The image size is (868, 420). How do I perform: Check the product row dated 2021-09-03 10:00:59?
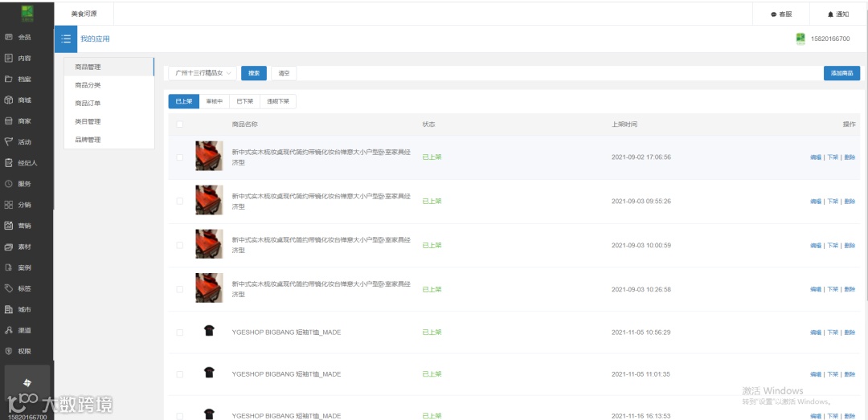[179, 245]
